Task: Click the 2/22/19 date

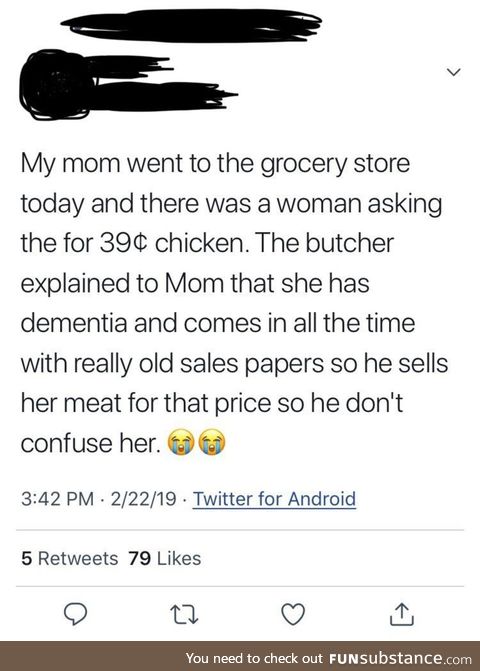Action: tap(143, 499)
